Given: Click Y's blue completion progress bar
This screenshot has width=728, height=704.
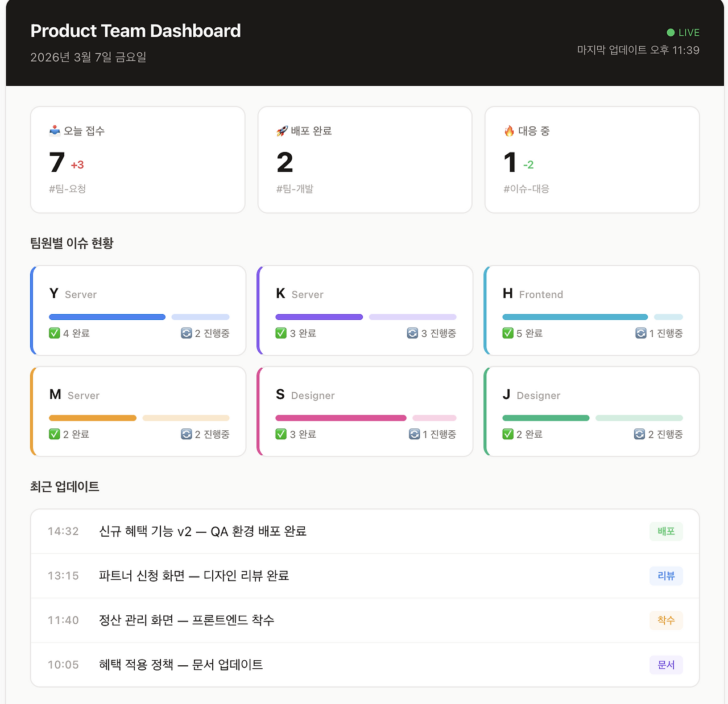Looking at the screenshot, I should [107, 316].
